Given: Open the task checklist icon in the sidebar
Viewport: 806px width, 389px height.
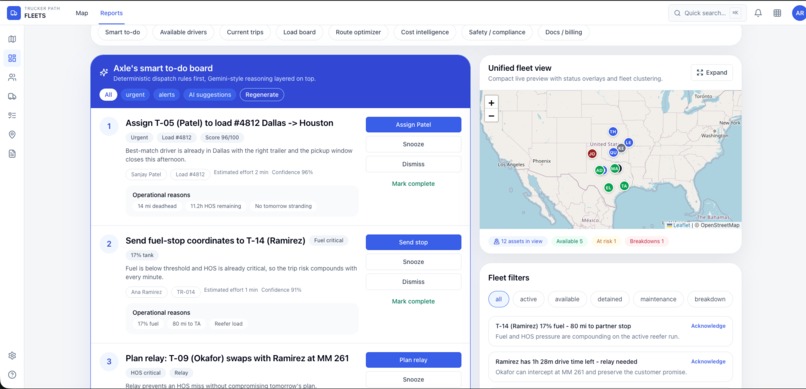Looking at the screenshot, I should click(12, 115).
